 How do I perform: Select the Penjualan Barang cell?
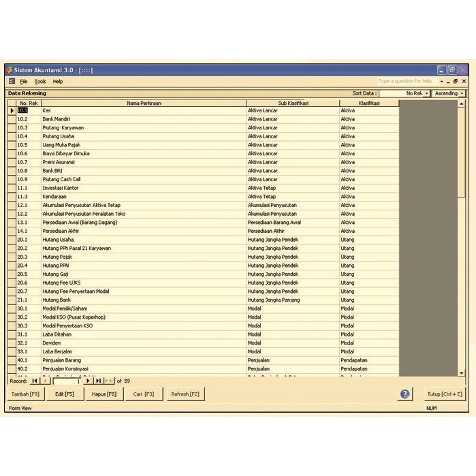pos(144,360)
